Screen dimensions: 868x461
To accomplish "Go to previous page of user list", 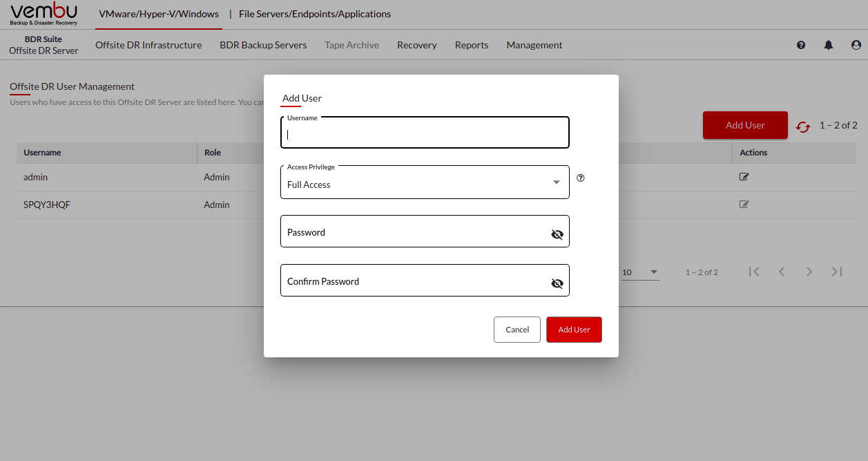I will [782, 272].
